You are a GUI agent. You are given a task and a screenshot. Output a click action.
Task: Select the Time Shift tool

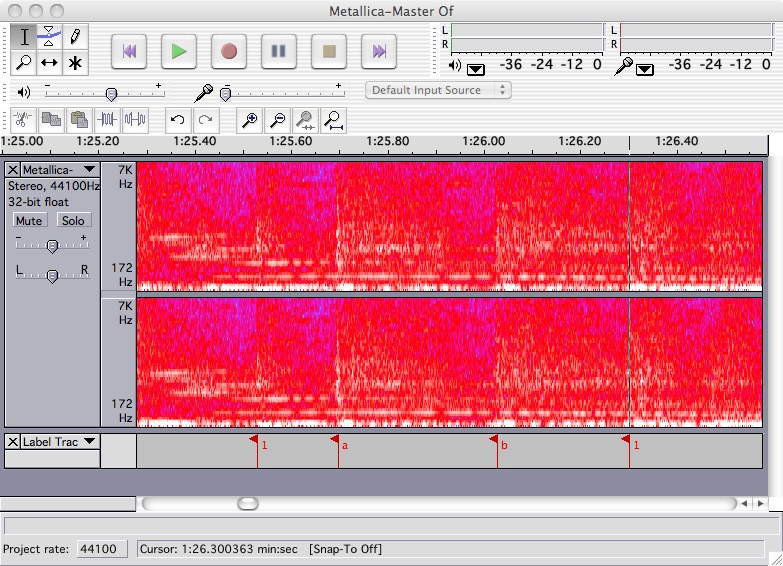(49, 62)
